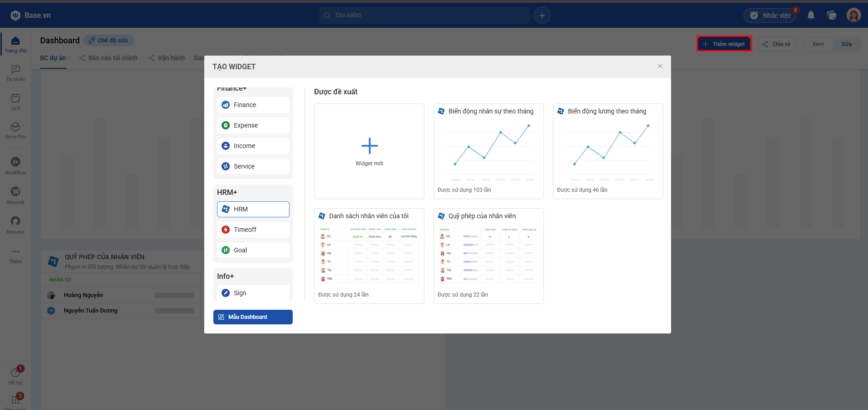Select the Income app category
This screenshot has width=868, height=410.
[253, 146]
